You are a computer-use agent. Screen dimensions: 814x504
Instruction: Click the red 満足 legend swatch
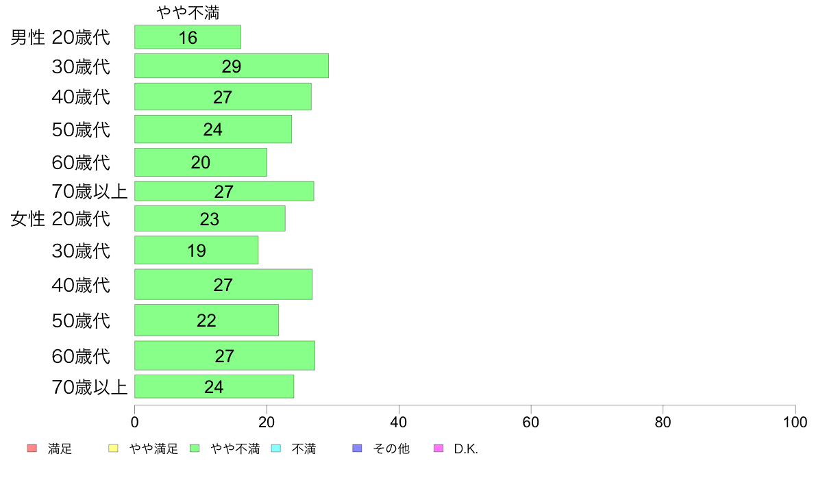[32, 449]
